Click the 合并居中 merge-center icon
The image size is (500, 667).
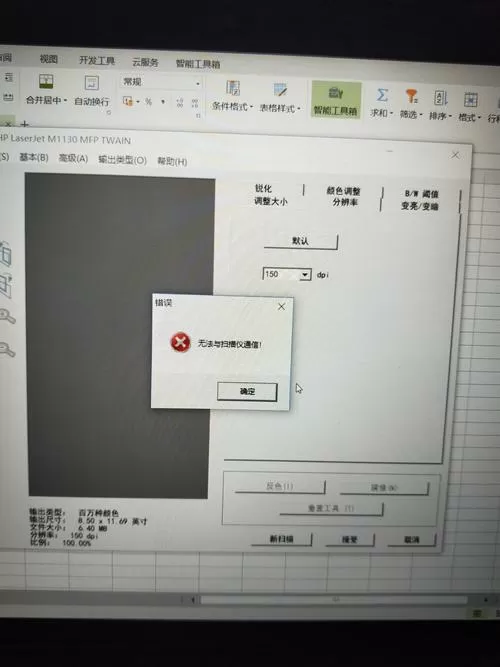[x=46, y=81]
